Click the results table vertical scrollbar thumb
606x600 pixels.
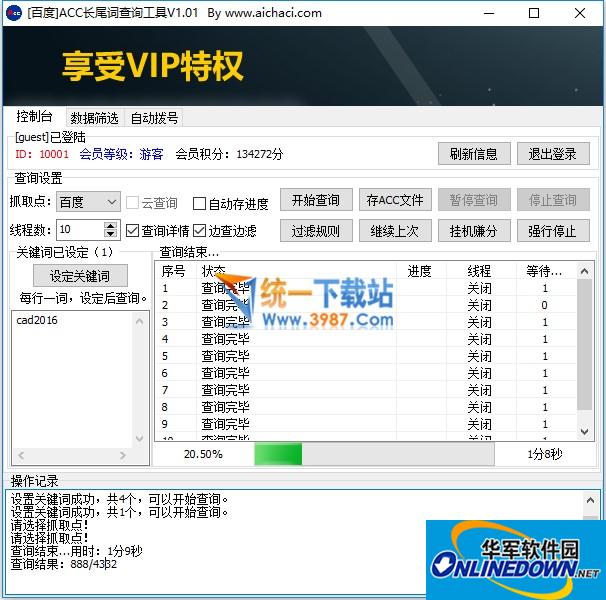click(585, 344)
